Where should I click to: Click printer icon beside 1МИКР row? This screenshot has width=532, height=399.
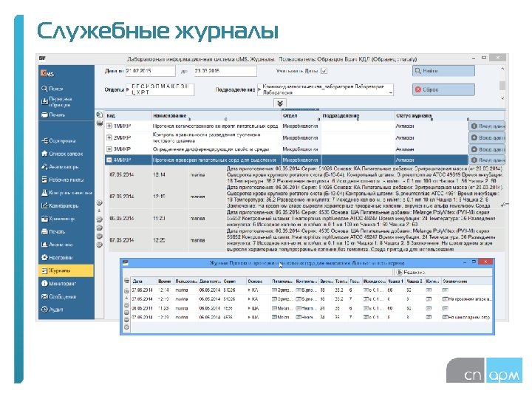(x=100, y=123)
